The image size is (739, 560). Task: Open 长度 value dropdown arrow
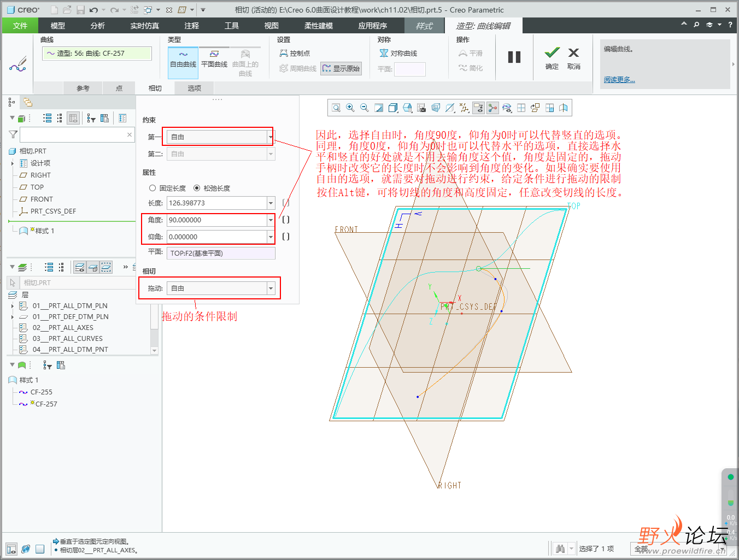(271, 203)
